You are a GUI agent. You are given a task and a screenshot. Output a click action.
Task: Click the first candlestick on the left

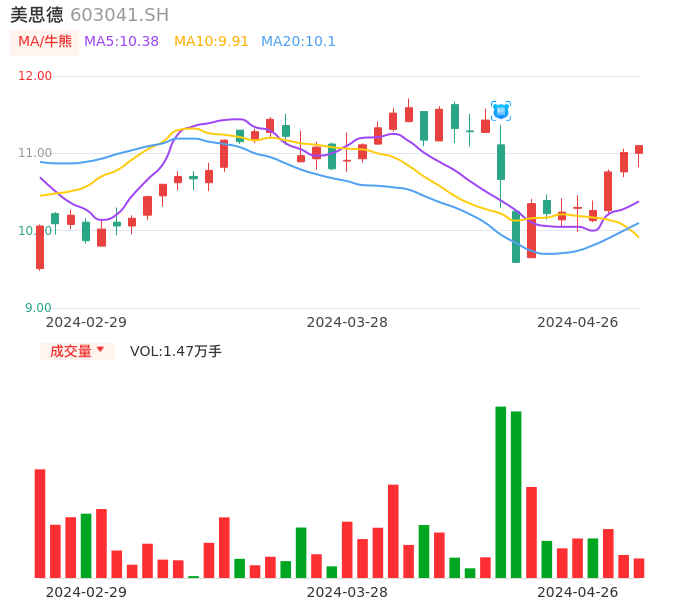tap(40, 247)
